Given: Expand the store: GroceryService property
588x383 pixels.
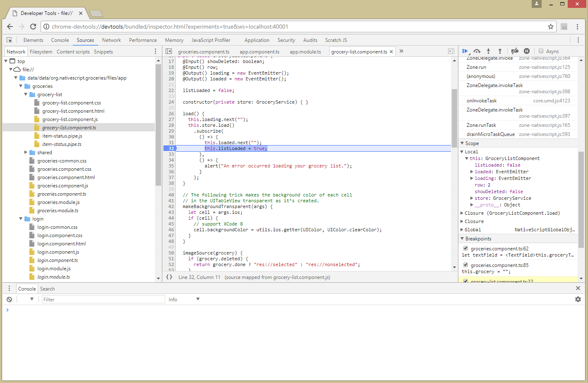Looking at the screenshot, I should click(472, 198).
